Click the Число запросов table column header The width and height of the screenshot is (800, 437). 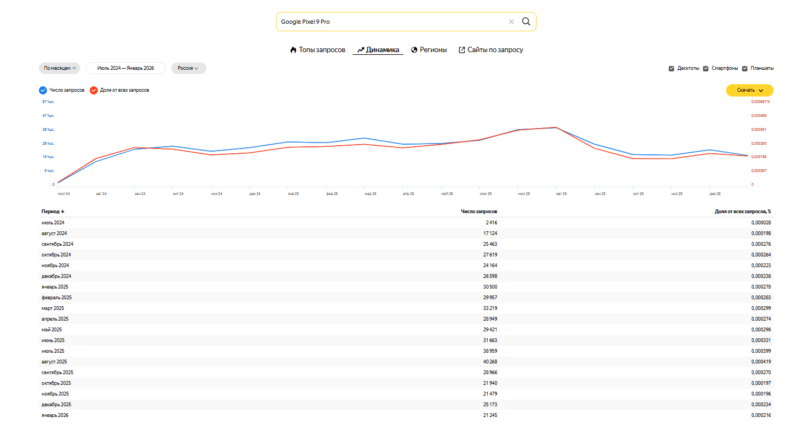(479, 212)
